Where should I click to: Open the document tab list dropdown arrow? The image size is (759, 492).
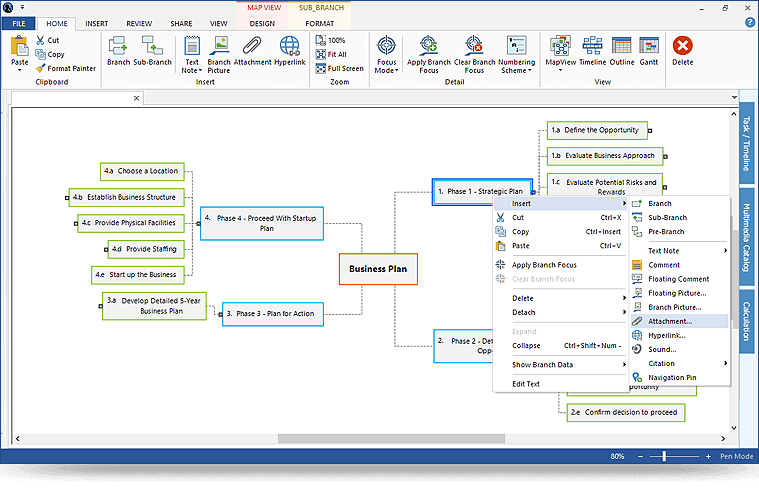734,97
